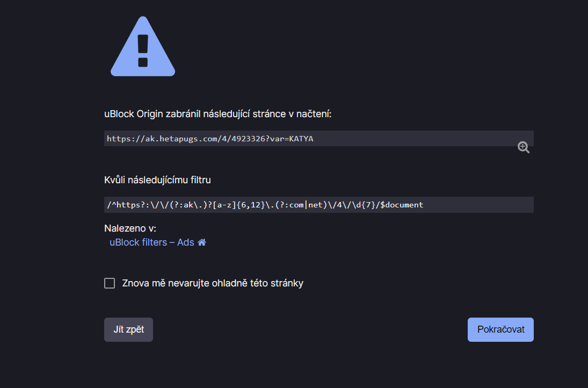Enable the don't-warn-again checkbox

[x=110, y=283]
